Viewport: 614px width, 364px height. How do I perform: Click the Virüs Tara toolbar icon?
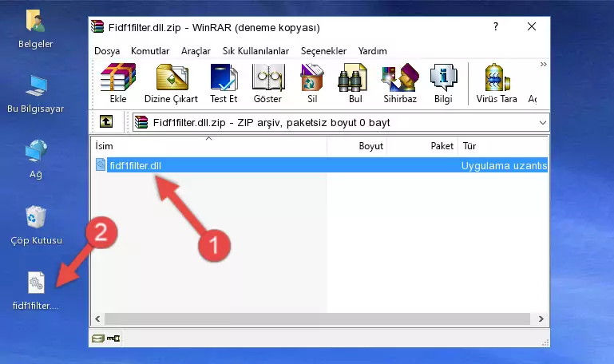(x=497, y=77)
